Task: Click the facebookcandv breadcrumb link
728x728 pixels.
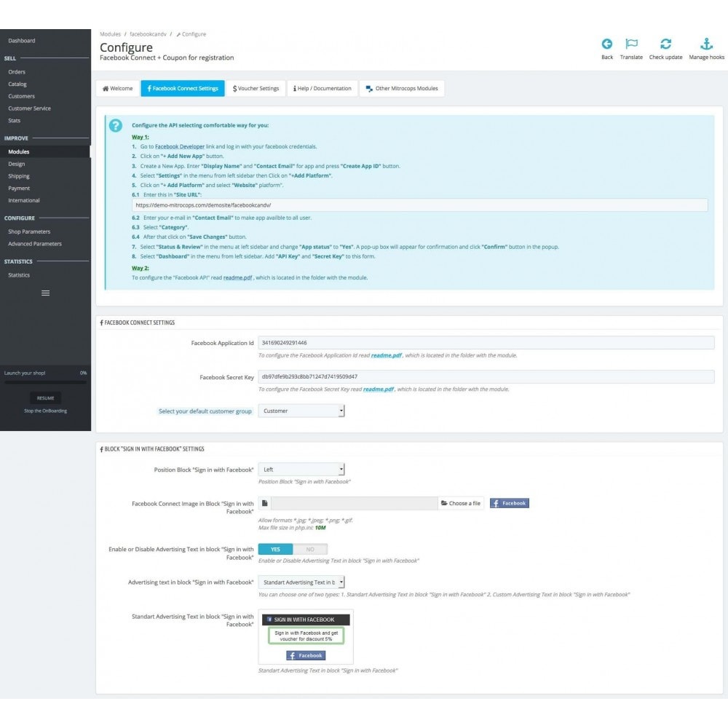Action: click(148, 34)
